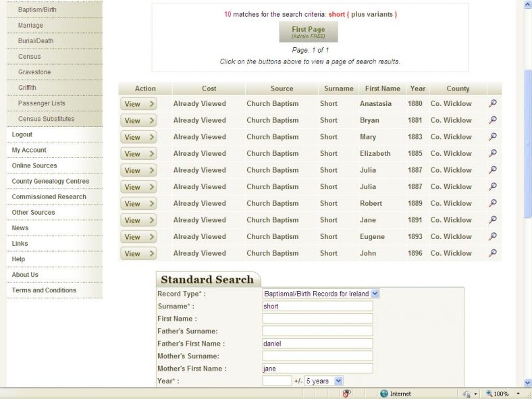Click 'Church Baptism' in John's row

click(273, 253)
